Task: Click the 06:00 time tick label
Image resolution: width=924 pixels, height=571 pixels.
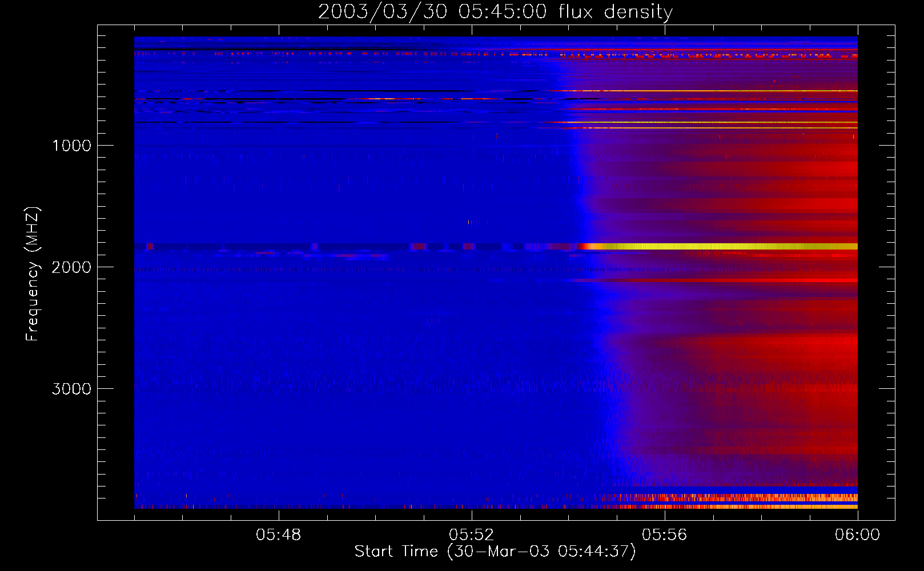Action: point(857,535)
